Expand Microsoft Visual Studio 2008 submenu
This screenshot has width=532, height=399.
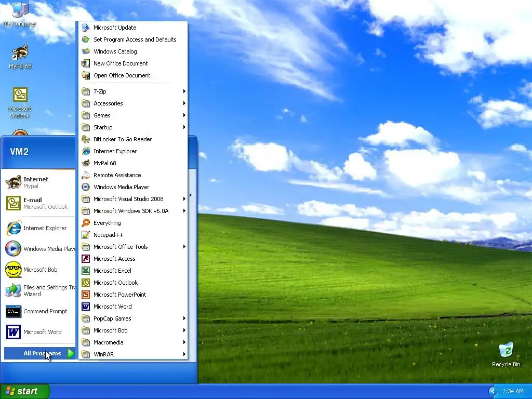[x=133, y=199]
